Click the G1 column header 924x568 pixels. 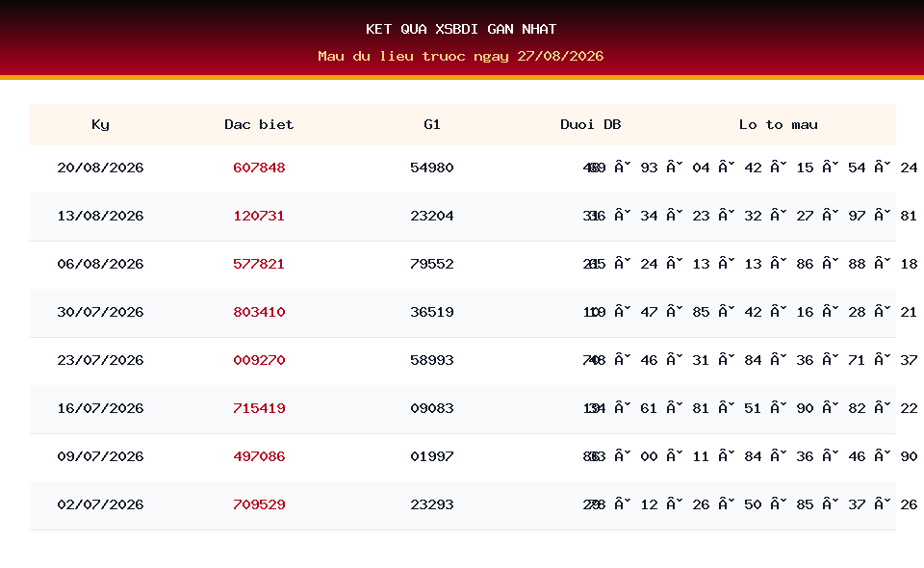[432, 124]
